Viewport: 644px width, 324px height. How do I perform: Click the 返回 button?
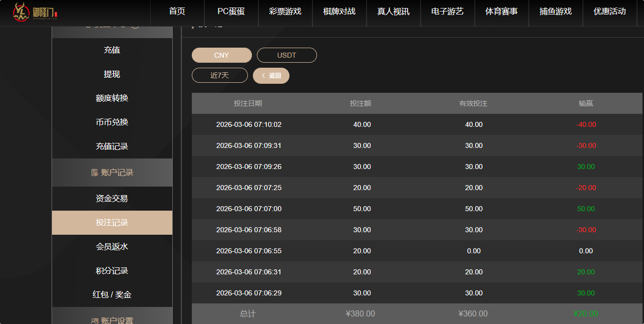click(x=271, y=75)
